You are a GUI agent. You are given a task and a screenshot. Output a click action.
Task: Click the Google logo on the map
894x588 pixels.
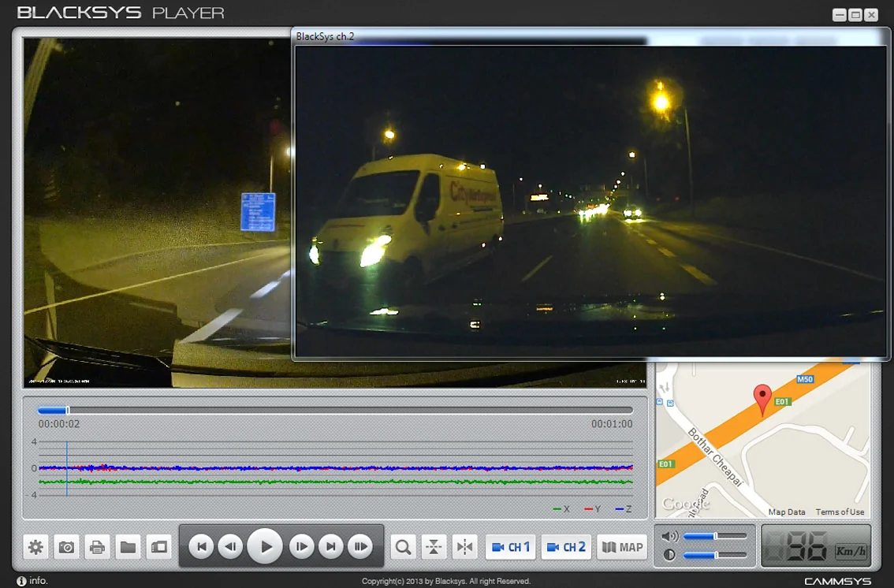coord(685,504)
